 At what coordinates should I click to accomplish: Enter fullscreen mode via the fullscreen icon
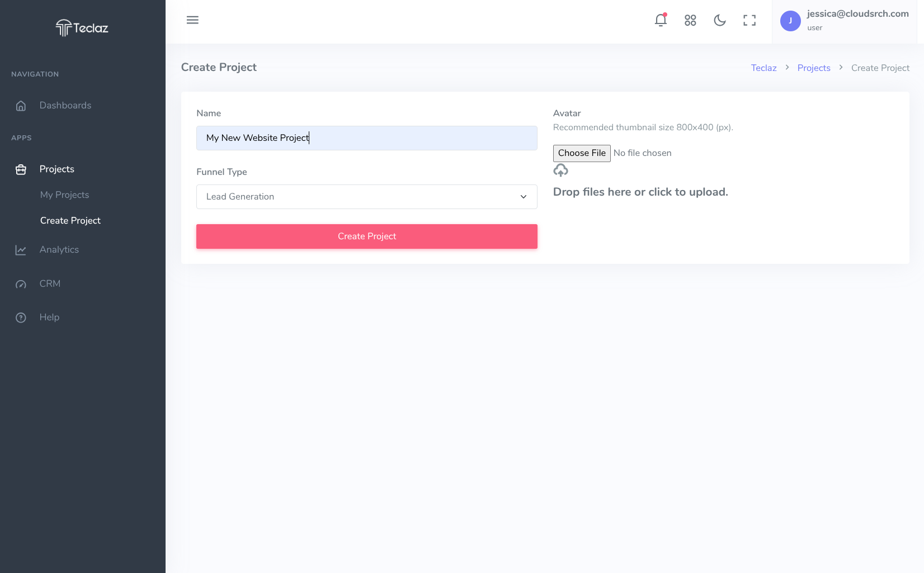(749, 21)
